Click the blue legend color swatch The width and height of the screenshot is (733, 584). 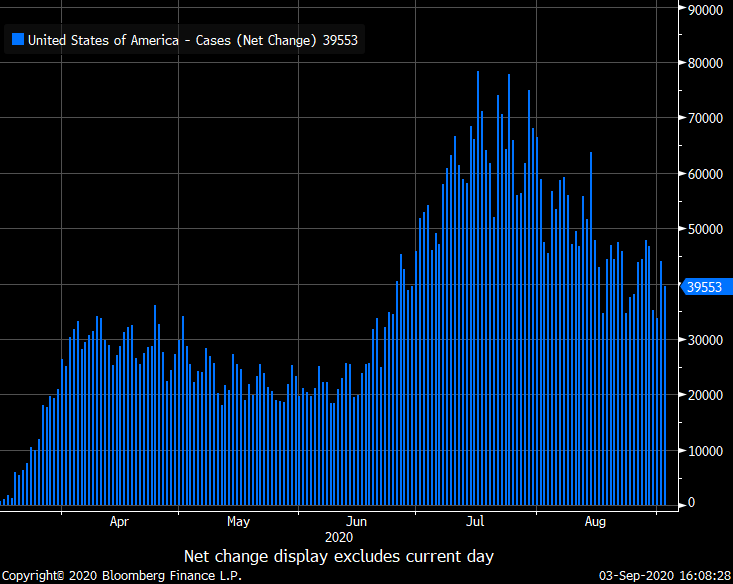17,41
